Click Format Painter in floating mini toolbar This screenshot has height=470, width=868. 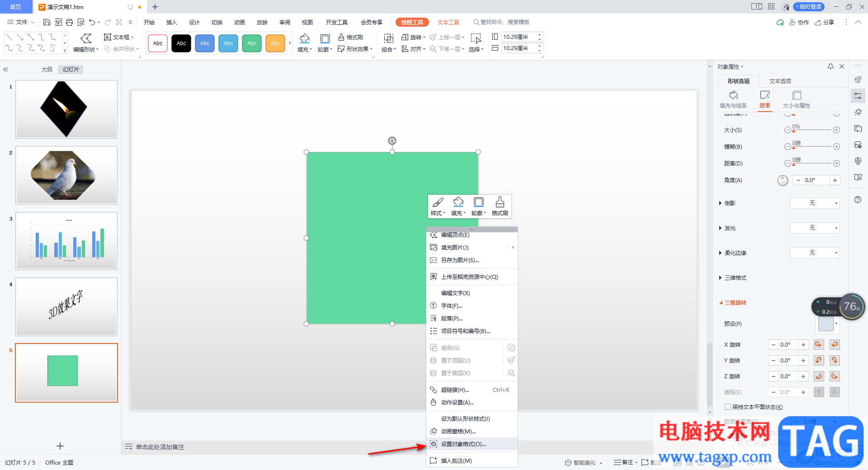(500, 206)
